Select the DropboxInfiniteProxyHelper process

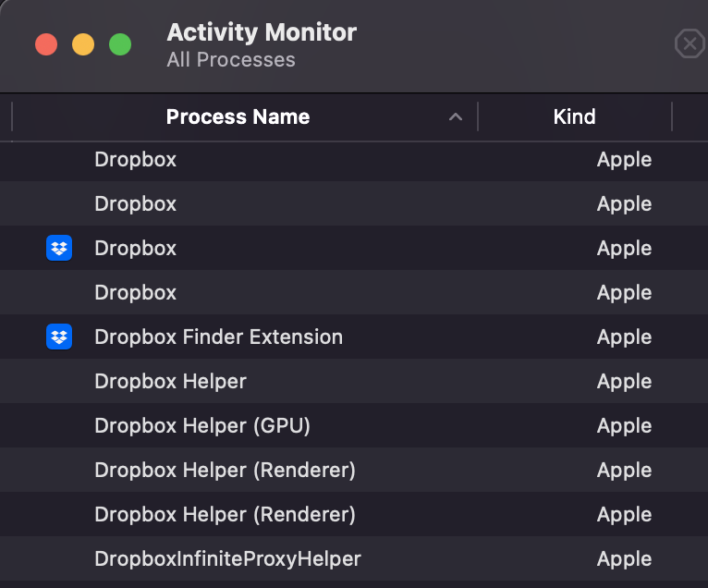pyautogui.click(x=227, y=558)
